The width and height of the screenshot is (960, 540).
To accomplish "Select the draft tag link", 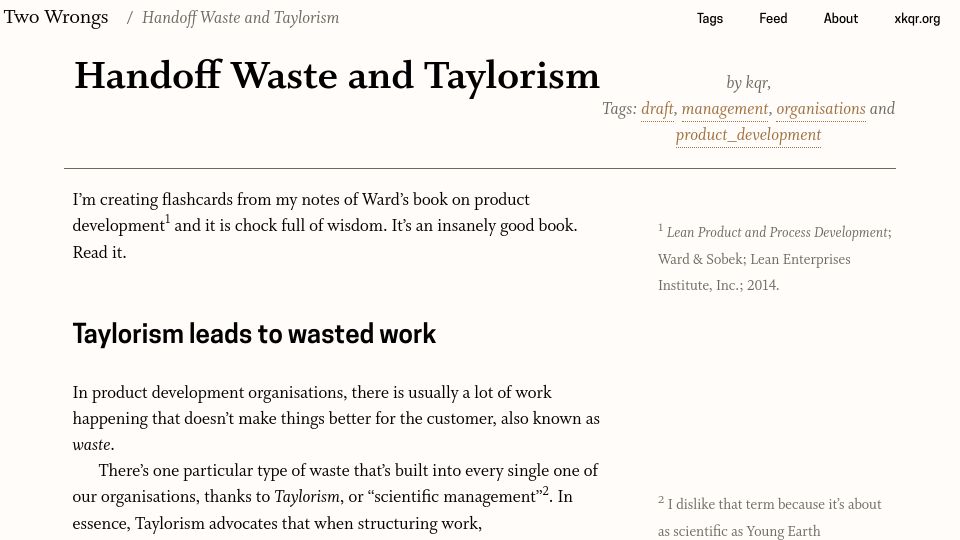I will [x=657, y=109].
